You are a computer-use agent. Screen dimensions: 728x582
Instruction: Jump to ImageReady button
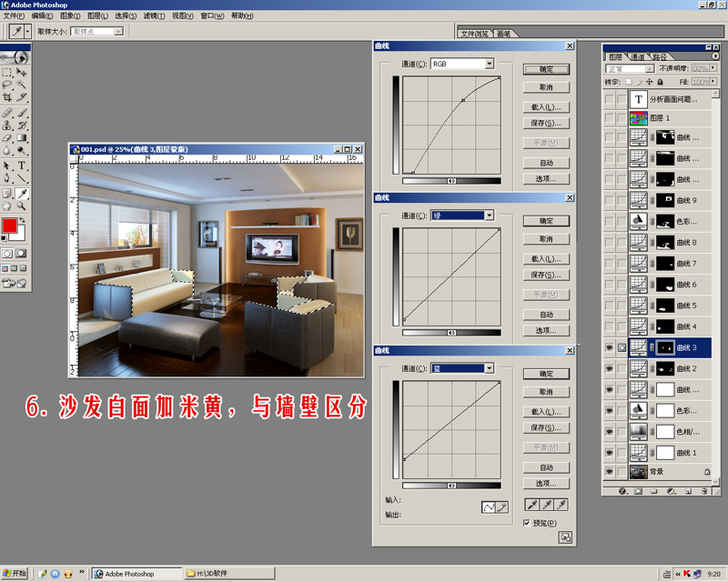[x=15, y=283]
